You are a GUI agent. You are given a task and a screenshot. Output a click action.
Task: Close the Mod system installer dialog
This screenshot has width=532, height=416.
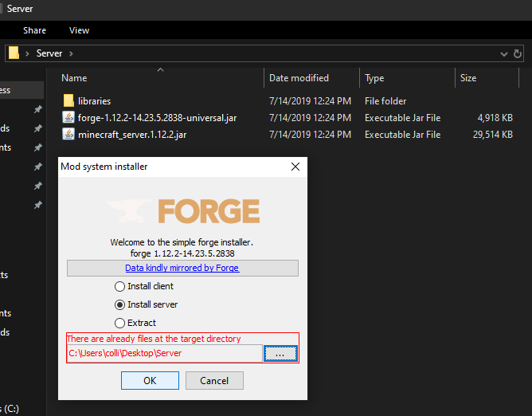coord(295,167)
